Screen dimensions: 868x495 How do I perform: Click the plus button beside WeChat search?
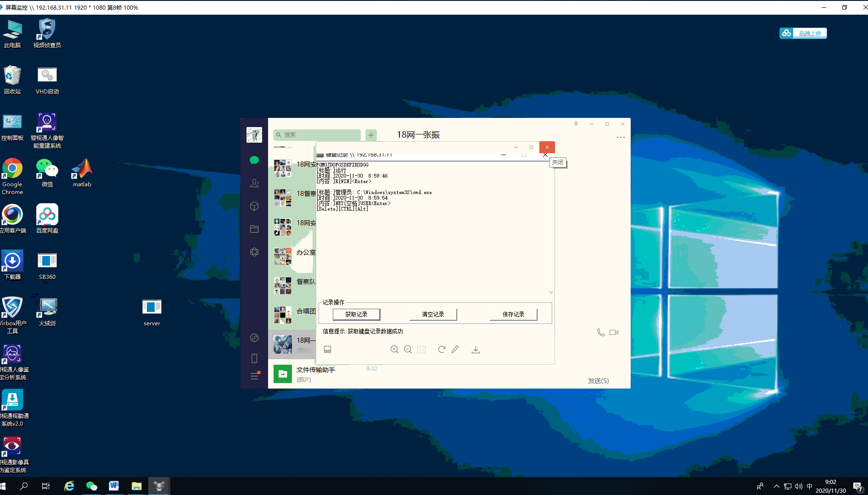click(x=371, y=135)
